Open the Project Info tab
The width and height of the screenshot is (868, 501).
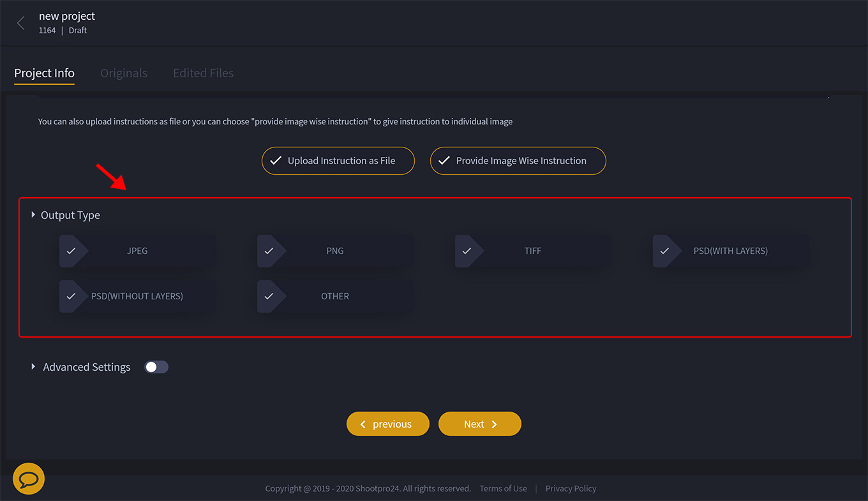coord(45,73)
